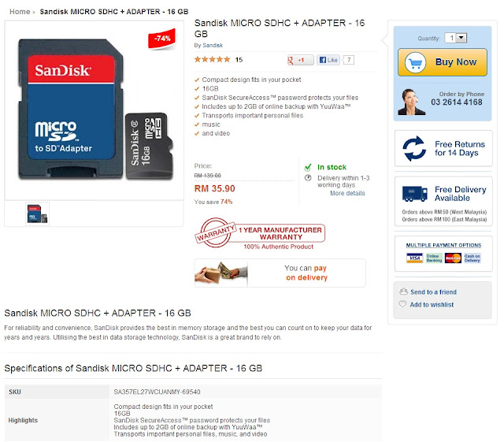Click Send to a friend

433,292
